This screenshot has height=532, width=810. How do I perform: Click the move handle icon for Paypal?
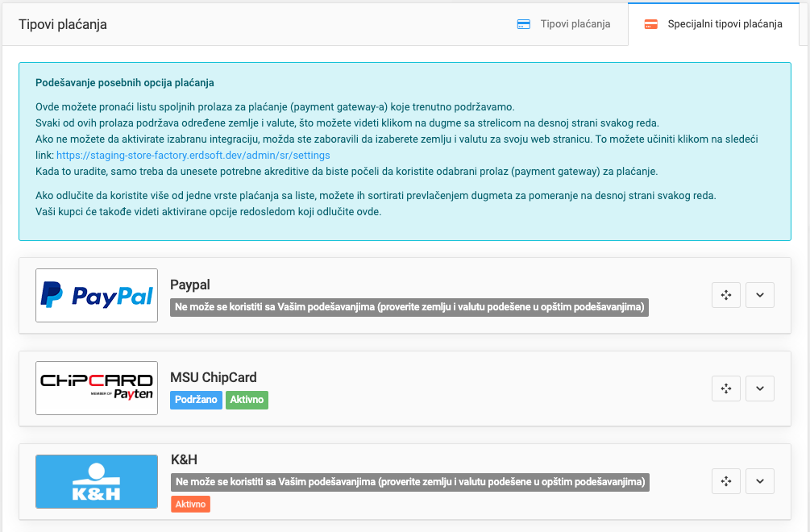pos(725,296)
